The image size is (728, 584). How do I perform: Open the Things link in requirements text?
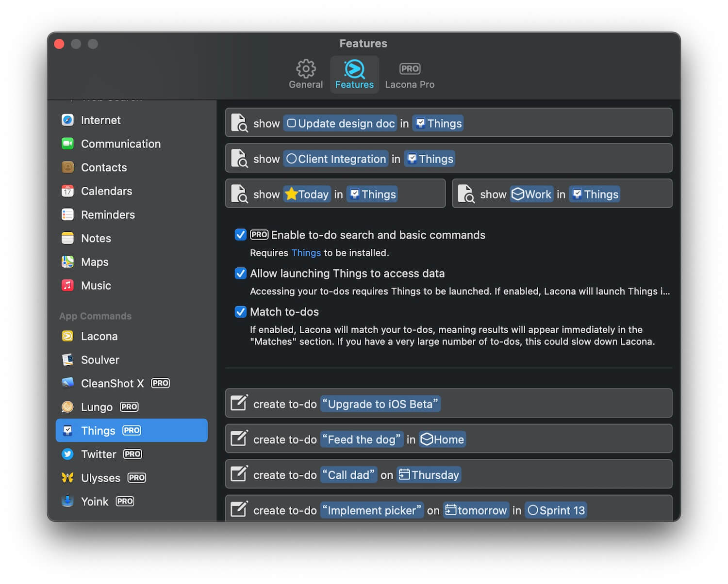click(306, 253)
